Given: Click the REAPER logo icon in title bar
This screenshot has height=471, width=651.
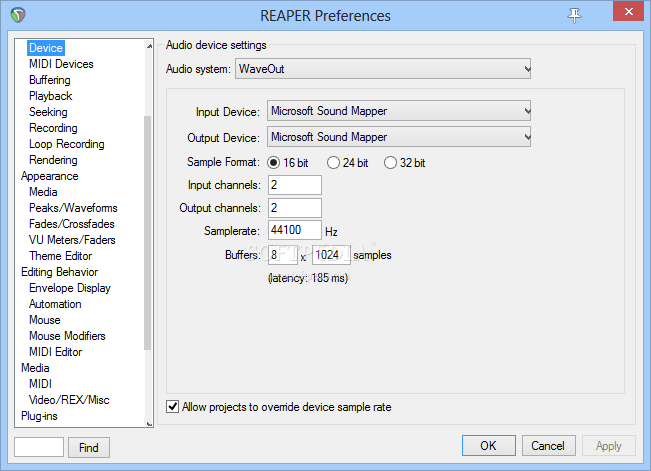Looking at the screenshot, I should (18, 15).
